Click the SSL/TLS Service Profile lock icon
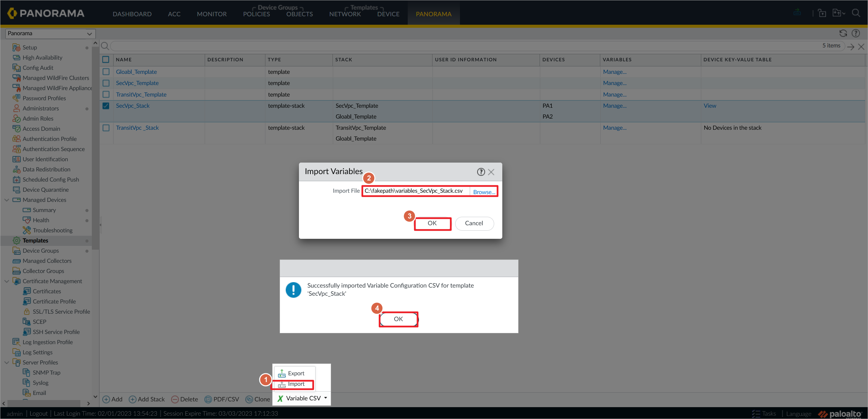 26,312
